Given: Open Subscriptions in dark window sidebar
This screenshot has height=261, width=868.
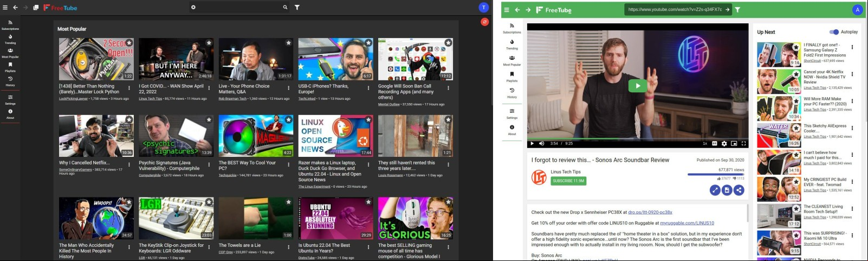Looking at the screenshot, I should [x=10, y=25].
